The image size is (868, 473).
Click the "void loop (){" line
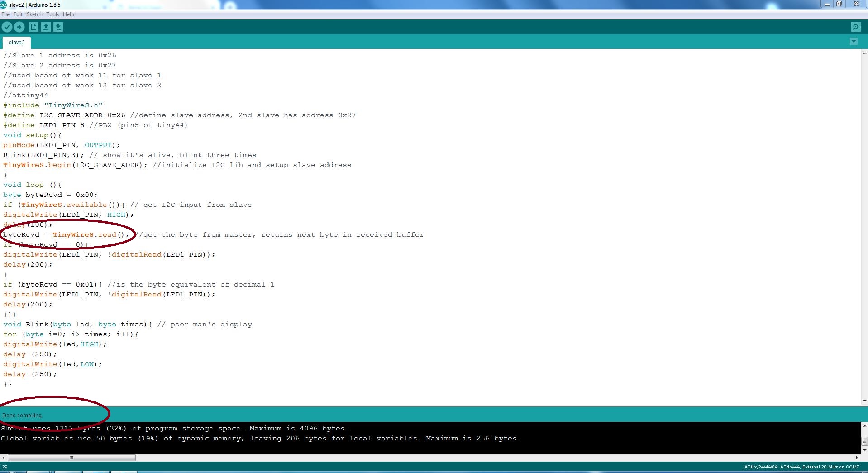[x=33, y=185]
